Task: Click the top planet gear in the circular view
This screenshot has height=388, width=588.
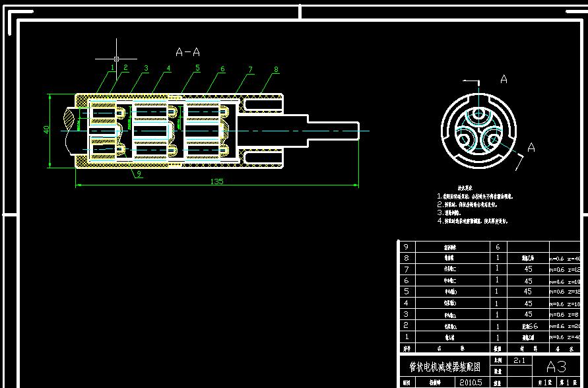Action: pos(478,114)
